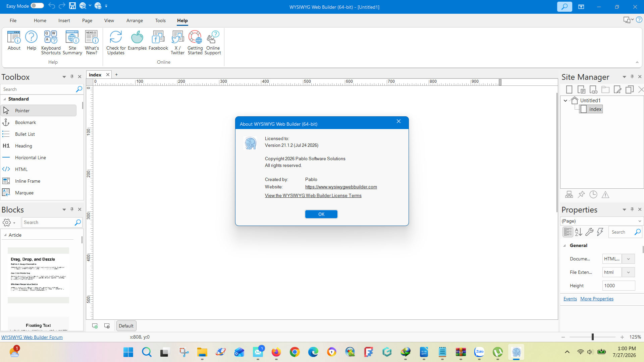
Task: Pick the Horizontal Line tool
Action: point(39,158)
